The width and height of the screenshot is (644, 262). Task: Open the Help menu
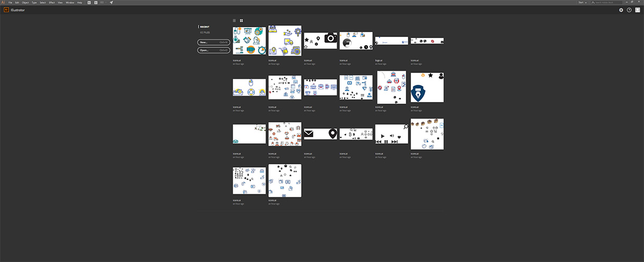click(x=79, y=3)
